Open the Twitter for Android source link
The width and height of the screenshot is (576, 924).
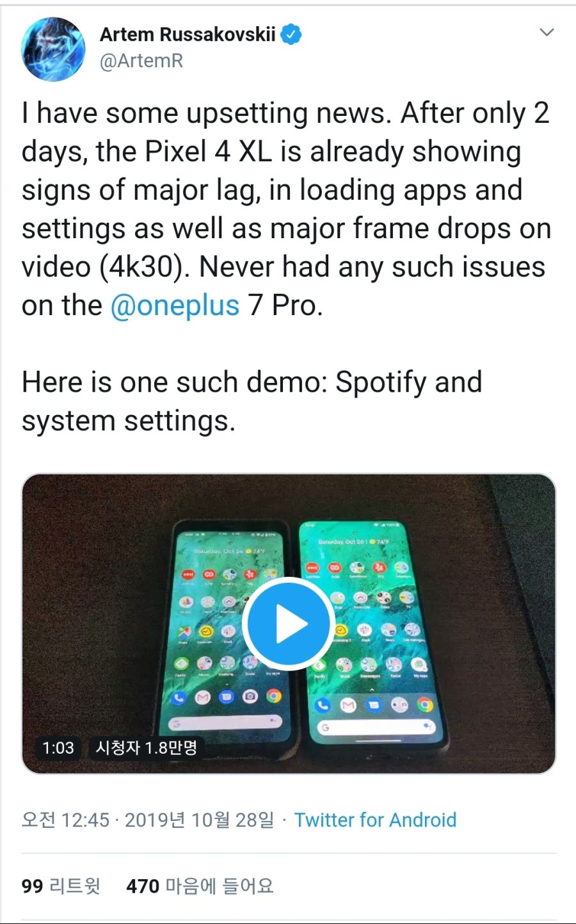click(x=375, y=820)
